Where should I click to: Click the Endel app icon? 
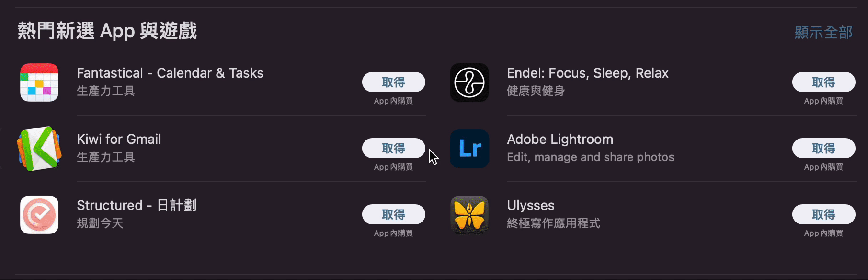coord(469,82)
